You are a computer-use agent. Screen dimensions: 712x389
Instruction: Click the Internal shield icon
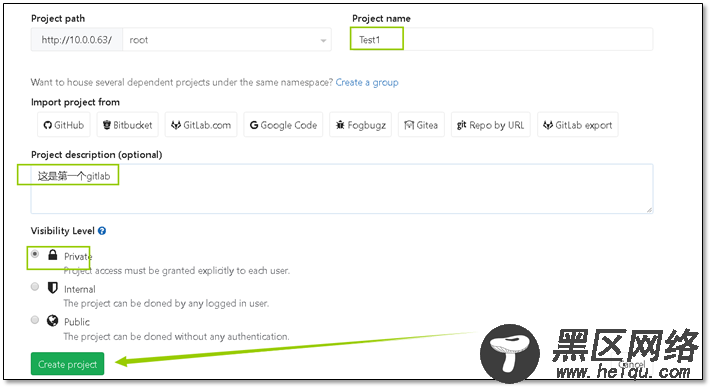(x=53, y=288)
